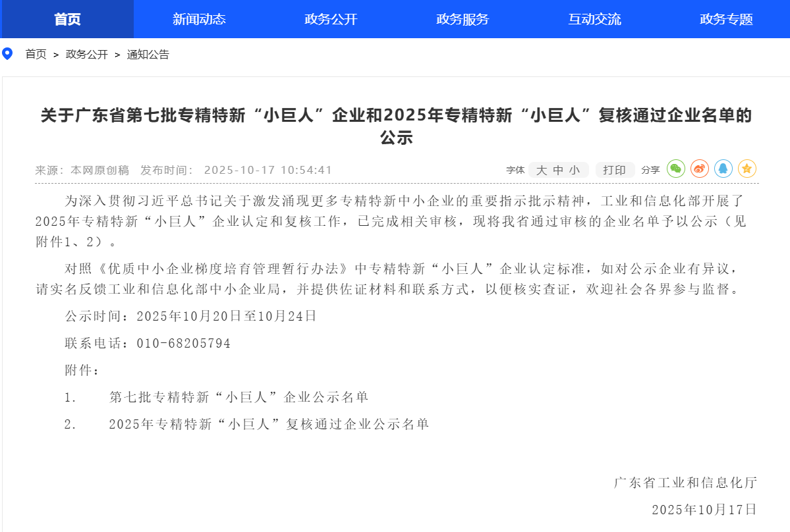
Task: Share the article via WeChat icon
Action: click(x=676, y=169)
